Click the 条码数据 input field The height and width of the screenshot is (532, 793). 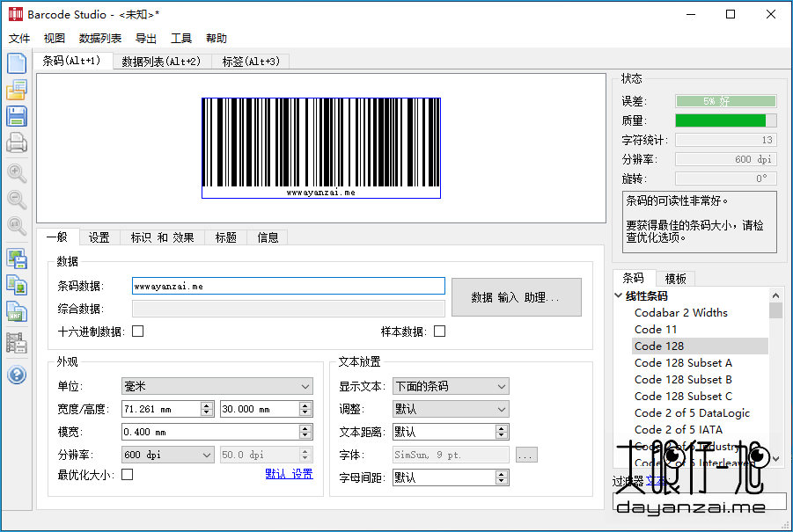point(288,286)
